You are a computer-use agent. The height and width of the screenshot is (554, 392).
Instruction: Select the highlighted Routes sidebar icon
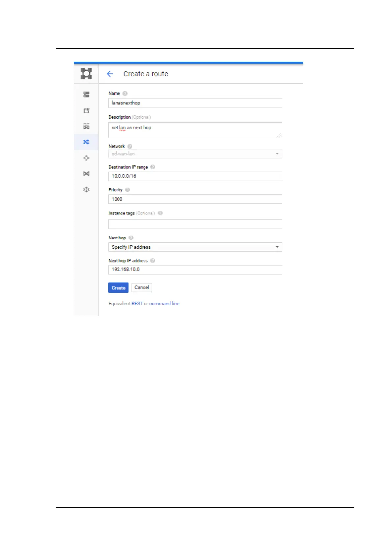click(x=86, y=142)
